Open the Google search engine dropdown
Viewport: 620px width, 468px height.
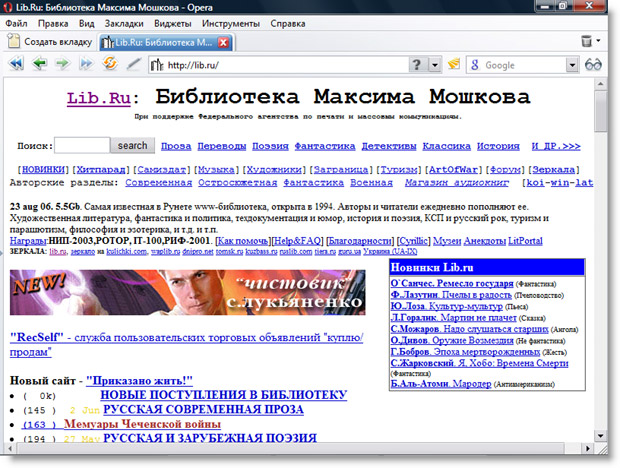pos(572,65)
